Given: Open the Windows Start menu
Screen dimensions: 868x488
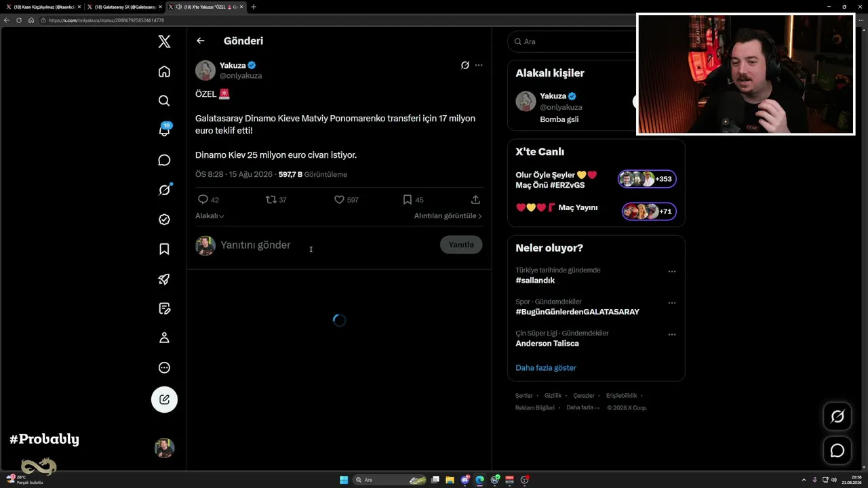Looking at the screenshot, I should [344, 480].
